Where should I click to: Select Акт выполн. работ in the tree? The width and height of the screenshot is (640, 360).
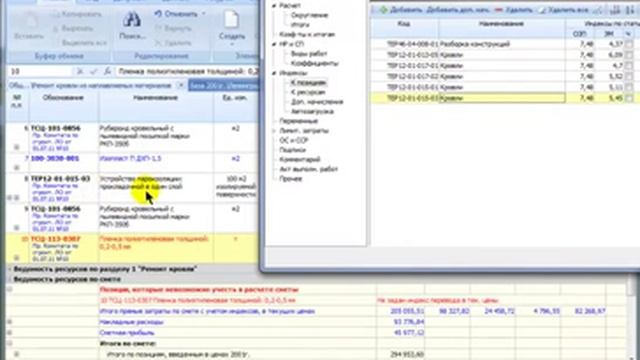tap(309, 169)
